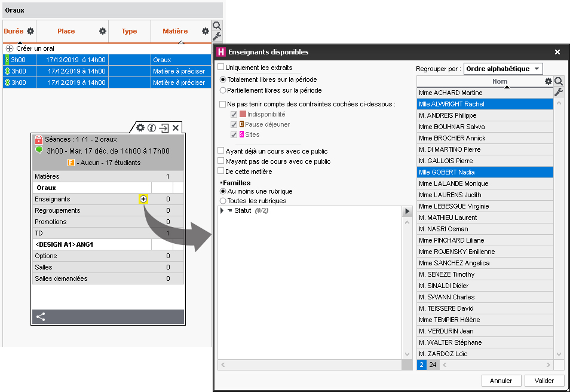Click the Pause déjeuner D icon
This screenshot has height=392, width=570.
tap(242, 124)
